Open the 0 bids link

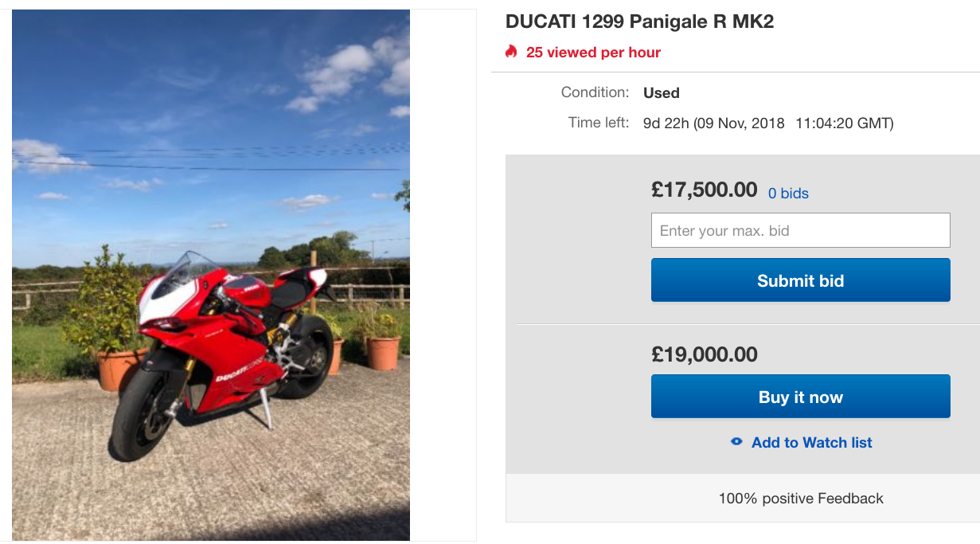click(x=788, y=194)
